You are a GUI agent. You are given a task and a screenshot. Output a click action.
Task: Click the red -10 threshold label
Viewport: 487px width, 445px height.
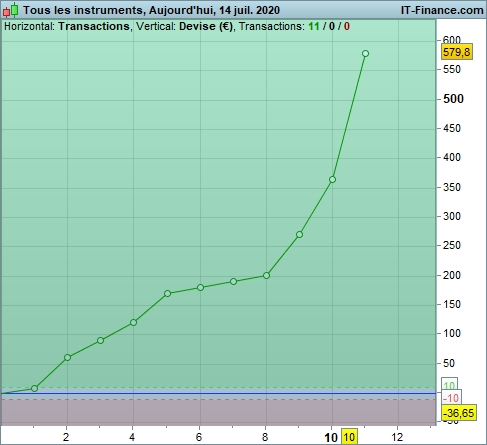(452, 398)
